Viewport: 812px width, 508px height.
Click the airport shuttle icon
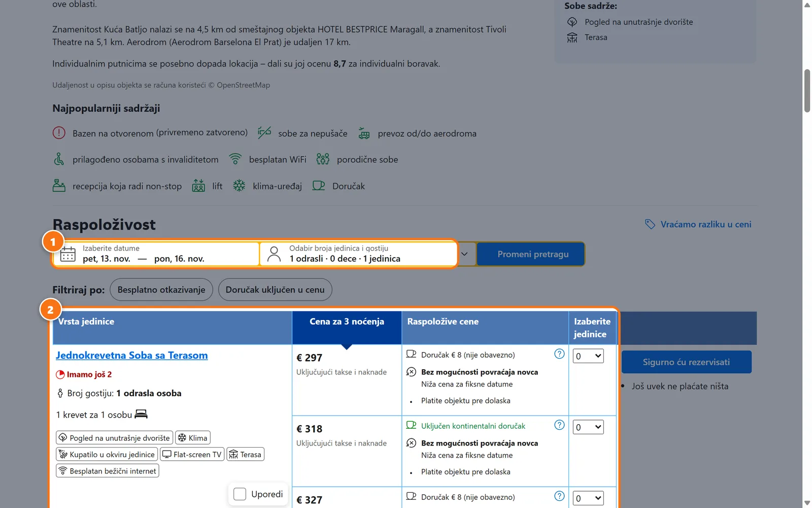click(x=364, y=133)
